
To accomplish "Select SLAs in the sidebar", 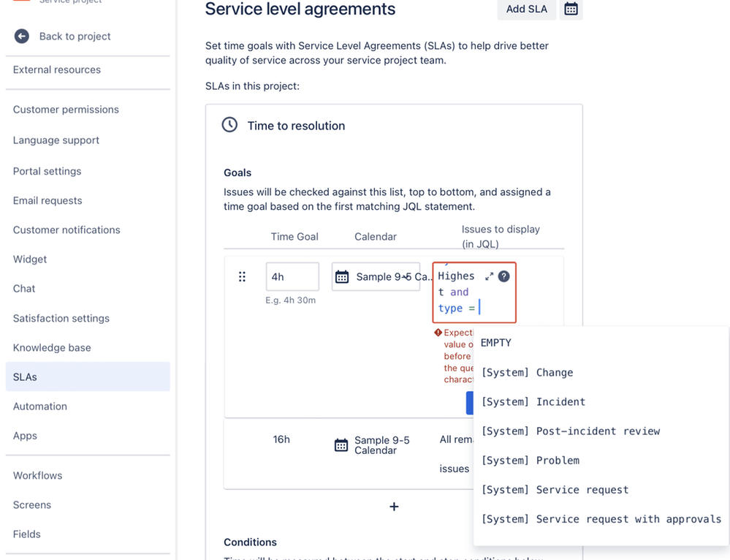I will [x=88, y=377].
